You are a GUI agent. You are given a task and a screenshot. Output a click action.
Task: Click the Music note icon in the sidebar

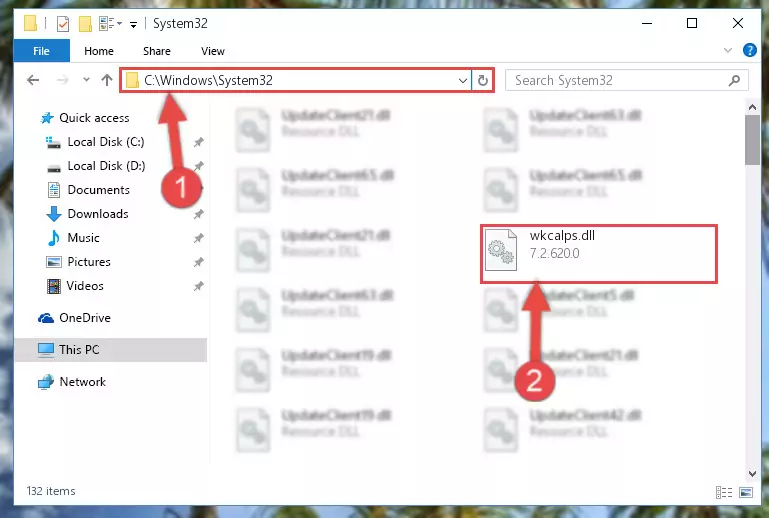53,238
